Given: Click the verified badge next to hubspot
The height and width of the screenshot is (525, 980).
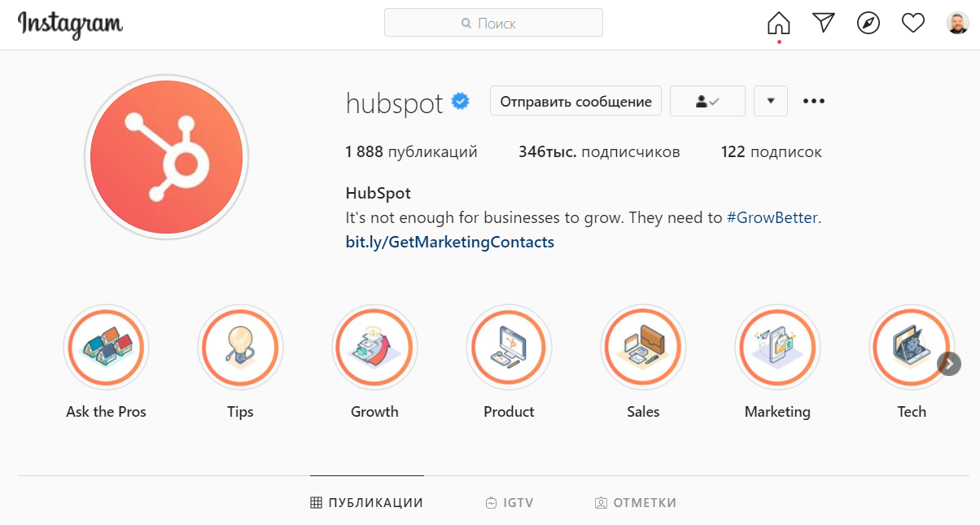Looking at the screenshot, I should (x=461, y=102).
